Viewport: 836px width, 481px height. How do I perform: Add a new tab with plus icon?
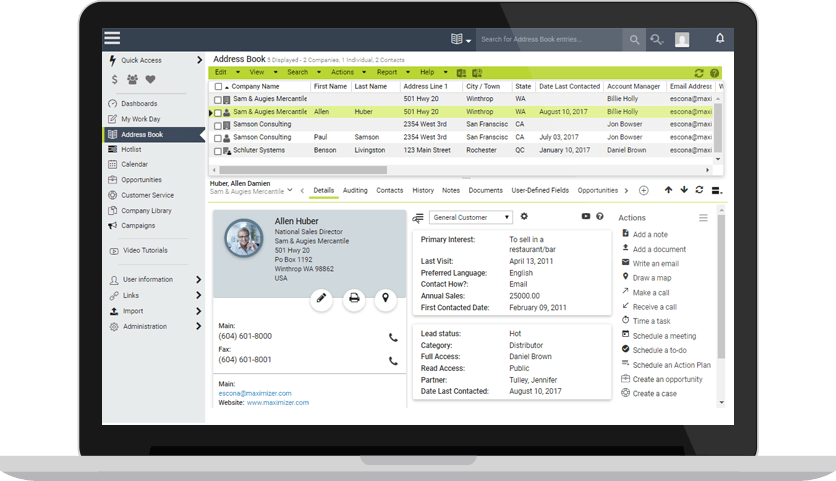[x=644, y=190]
